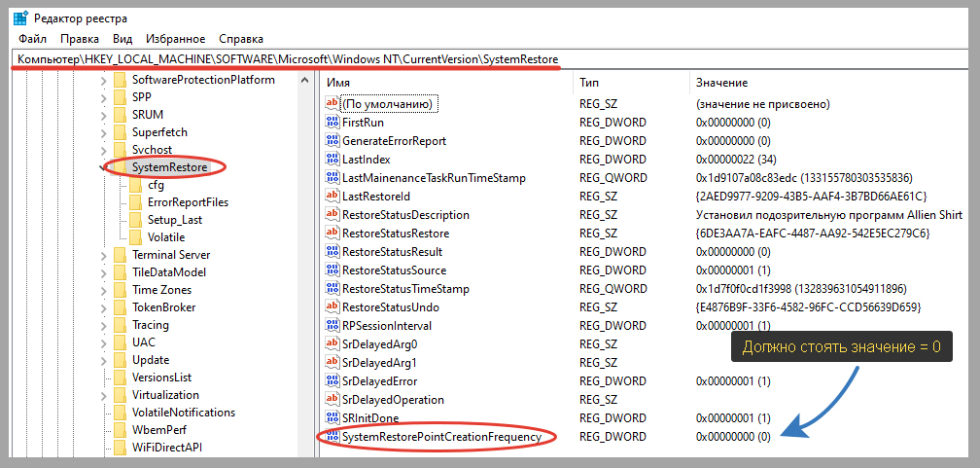The image size is (980, 468).
Task: Expand the Virtualization tree node
Action: tap(104, 395)
